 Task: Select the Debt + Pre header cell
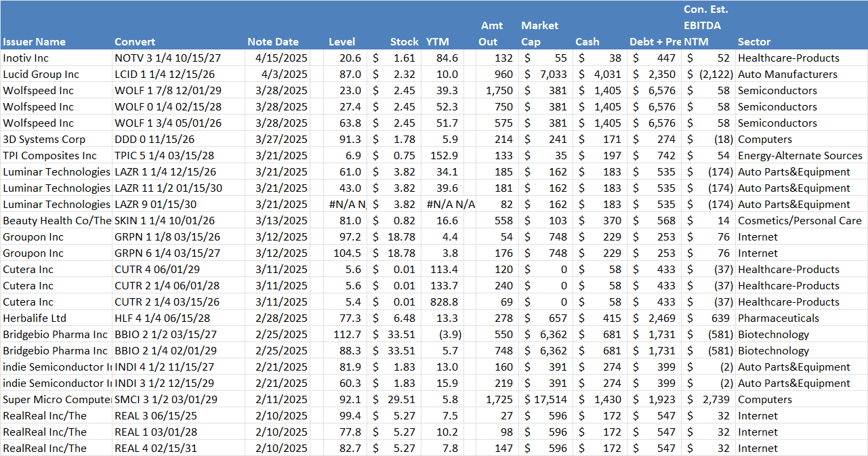pos(655,42)
